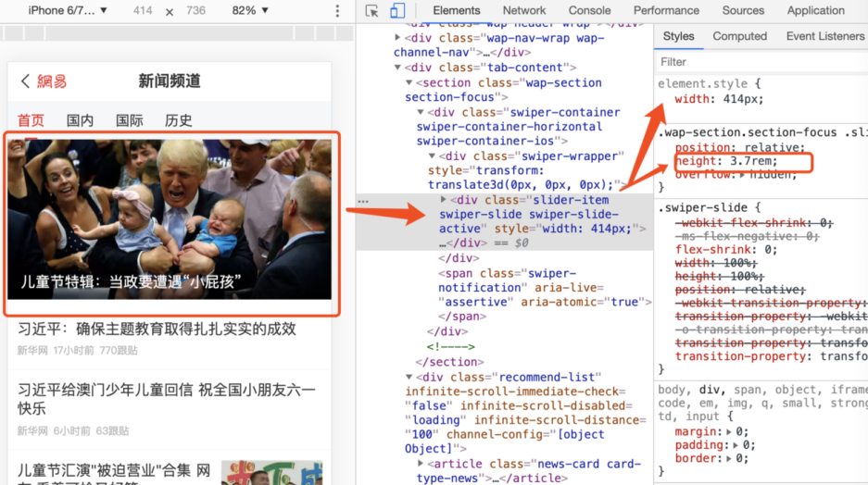Expand the slider-item swiper-slide-active node

pos(444,200)
